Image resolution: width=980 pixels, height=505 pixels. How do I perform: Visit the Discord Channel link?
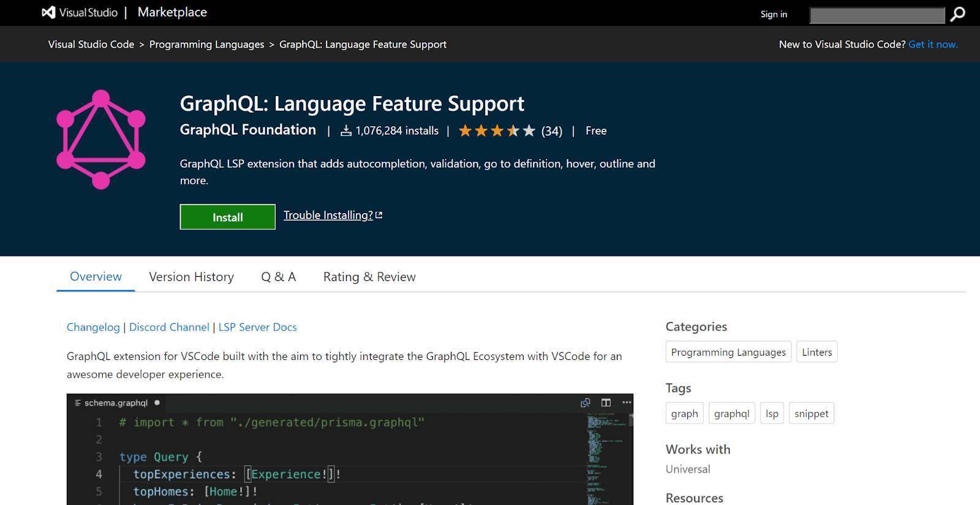pos(169,327)
